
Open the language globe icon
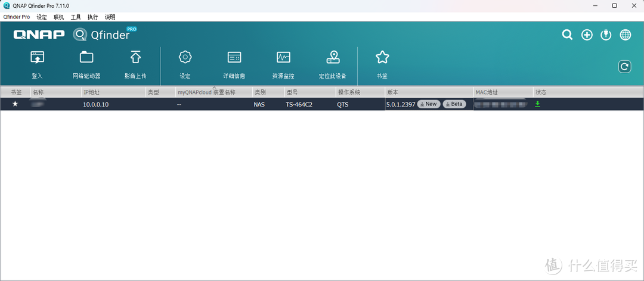(x=626, y=35)
